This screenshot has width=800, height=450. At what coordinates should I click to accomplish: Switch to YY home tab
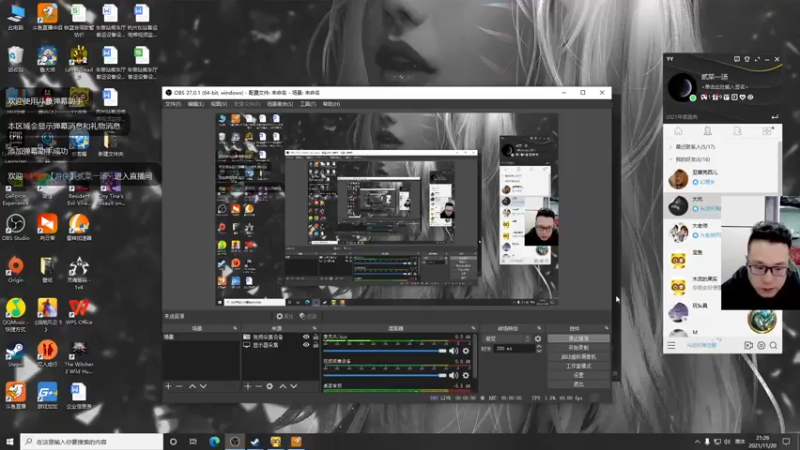[x=678, y=131]
